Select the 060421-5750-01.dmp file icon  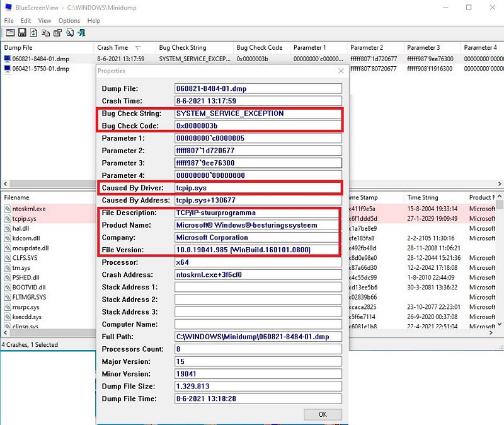coord(7,69)
